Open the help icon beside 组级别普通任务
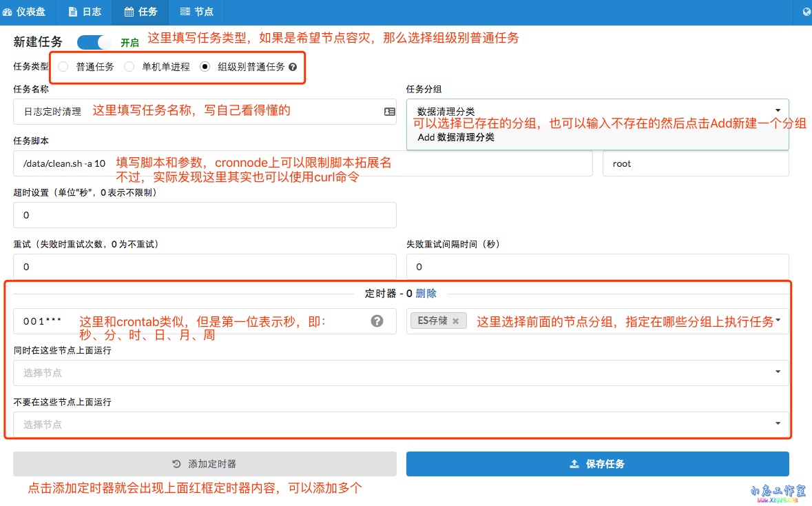Viewport: 812px width, 506px height. (293, 66)
